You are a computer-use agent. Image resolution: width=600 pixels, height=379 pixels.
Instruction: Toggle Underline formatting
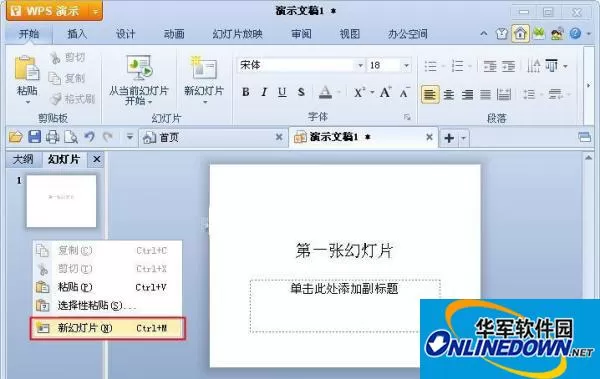pyautogui.click(x=282, y=92)
